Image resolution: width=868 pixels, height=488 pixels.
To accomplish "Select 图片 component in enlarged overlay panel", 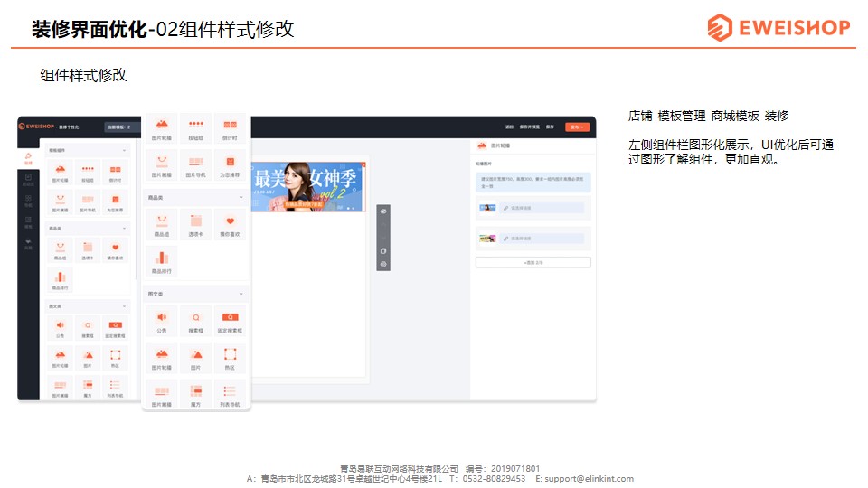I will [x=196, y=359].
